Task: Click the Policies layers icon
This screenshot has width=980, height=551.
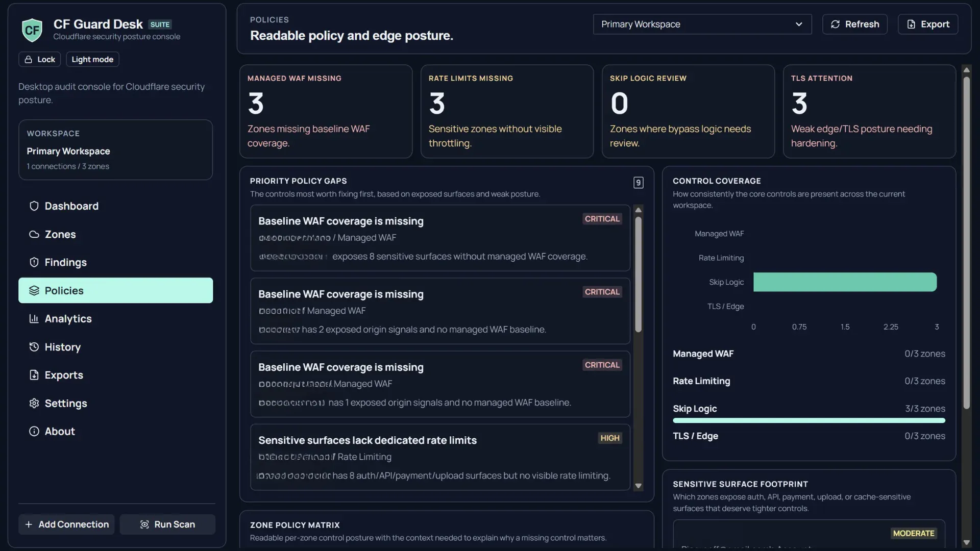Action: point(34,290)
